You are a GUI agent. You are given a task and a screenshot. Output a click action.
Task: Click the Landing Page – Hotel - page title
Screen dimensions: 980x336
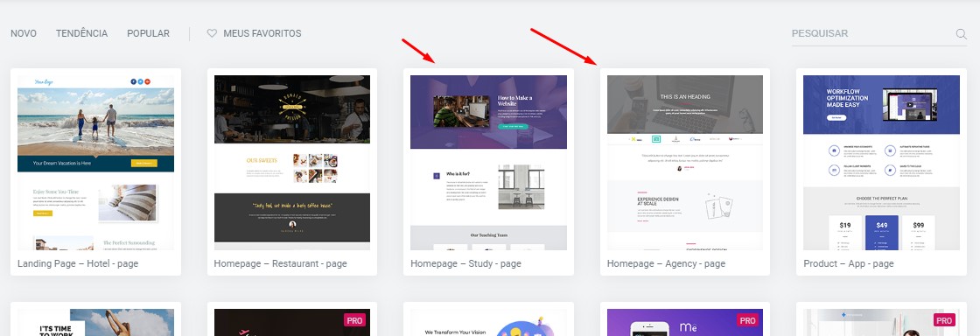pyautogui.click(x=78, y=263)
